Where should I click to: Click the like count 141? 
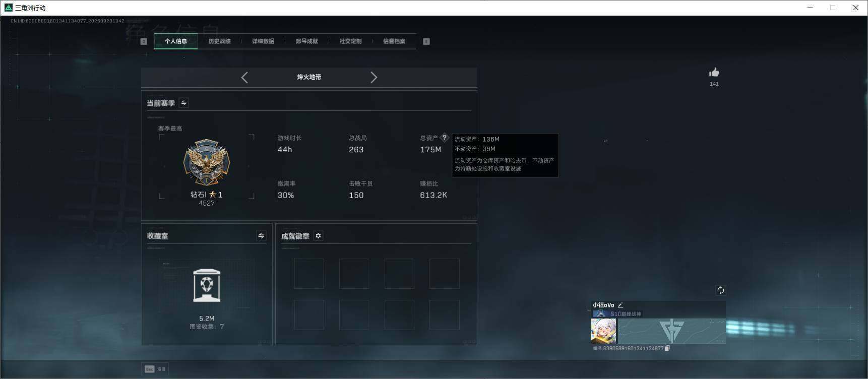(714, 84)
